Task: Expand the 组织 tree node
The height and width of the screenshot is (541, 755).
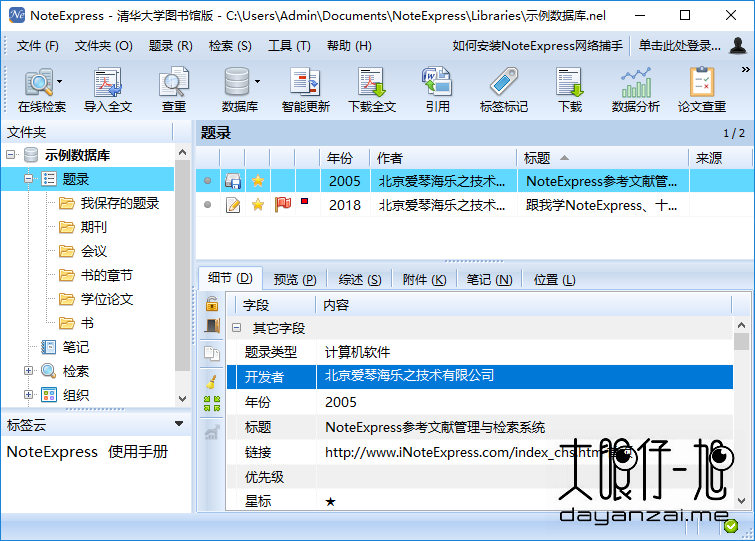Action: [28, 395]
